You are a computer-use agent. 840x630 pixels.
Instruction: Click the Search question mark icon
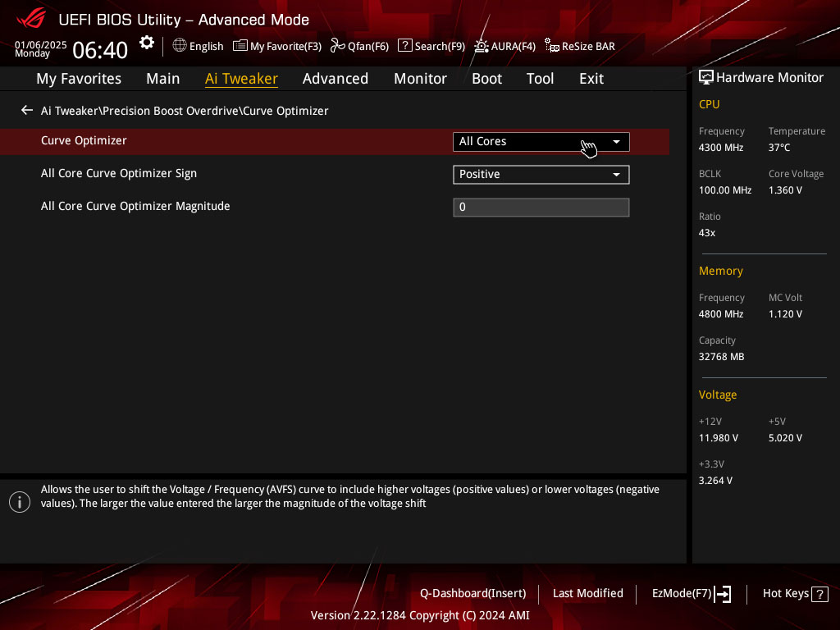[405, 46]
